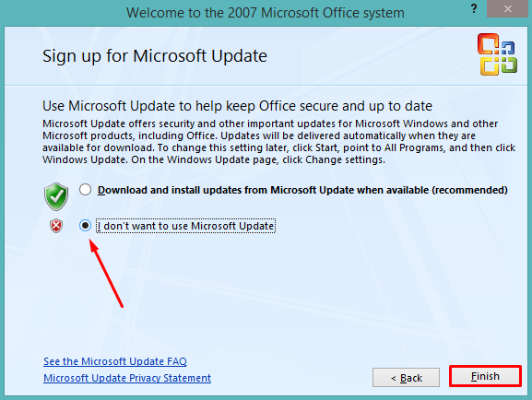Select the Download and install updates radio circle

(85, 189)
